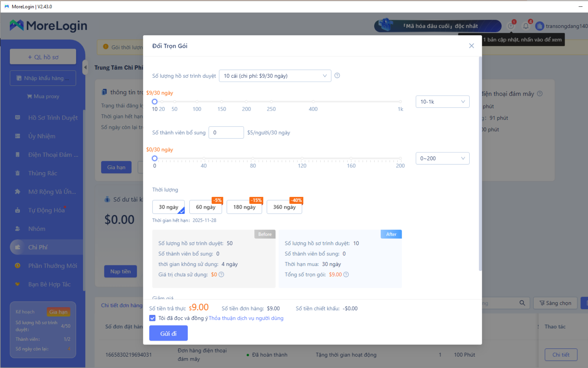588x368 pixels.
Task: Click help icon next to Tổng số trọn gói
Action: point(346,275)
